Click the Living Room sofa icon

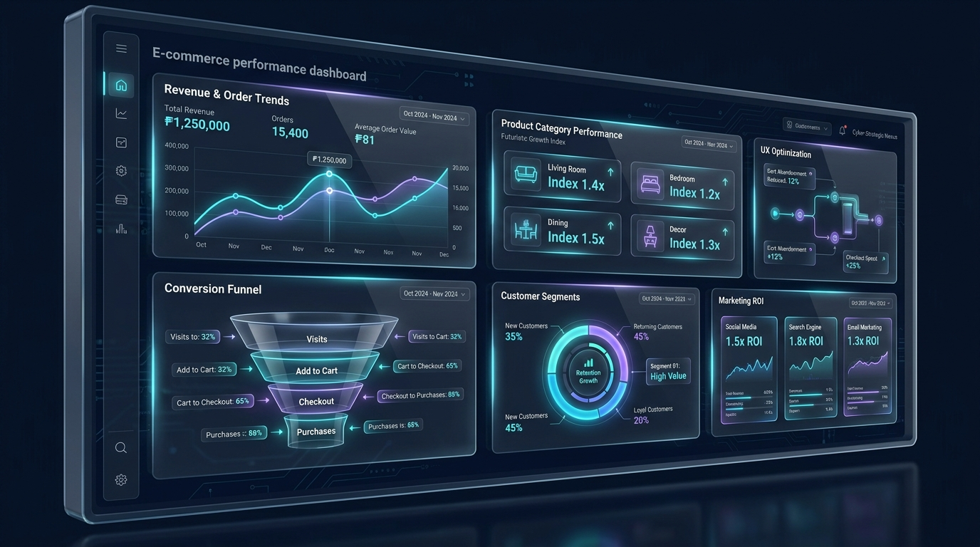(526, 174)
